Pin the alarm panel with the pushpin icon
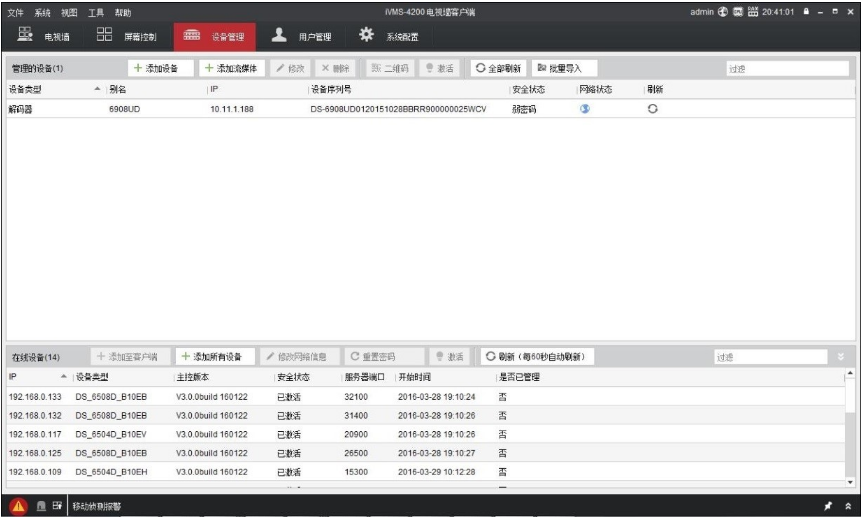 (828, 507)
